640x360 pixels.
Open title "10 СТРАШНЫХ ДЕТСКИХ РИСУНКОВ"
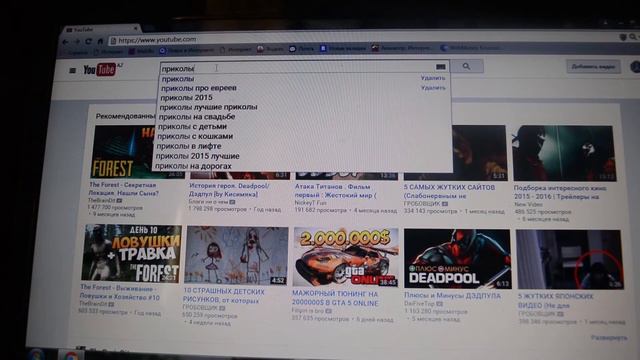click(224, 296)
